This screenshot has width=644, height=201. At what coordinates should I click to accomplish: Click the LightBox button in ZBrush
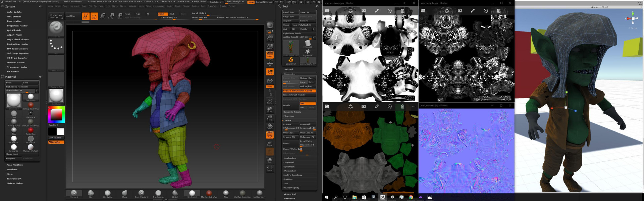pos(72,16)
